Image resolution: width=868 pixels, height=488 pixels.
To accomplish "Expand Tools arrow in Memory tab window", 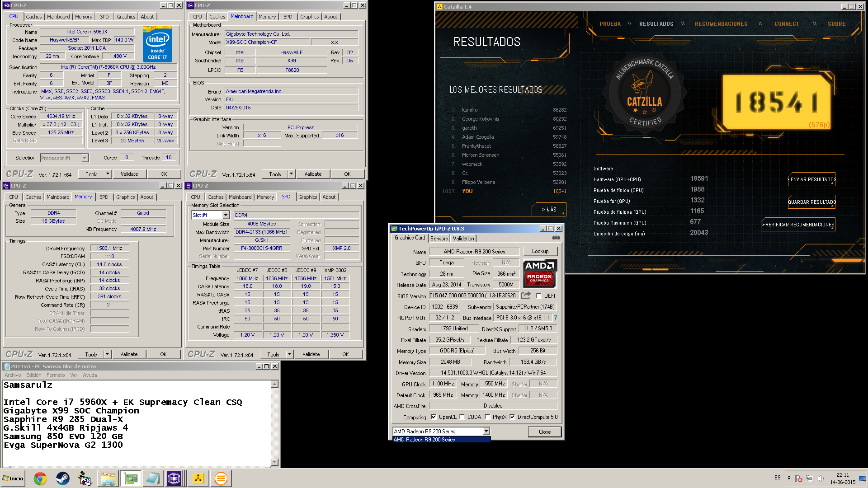I will click(x=107, y=354).
